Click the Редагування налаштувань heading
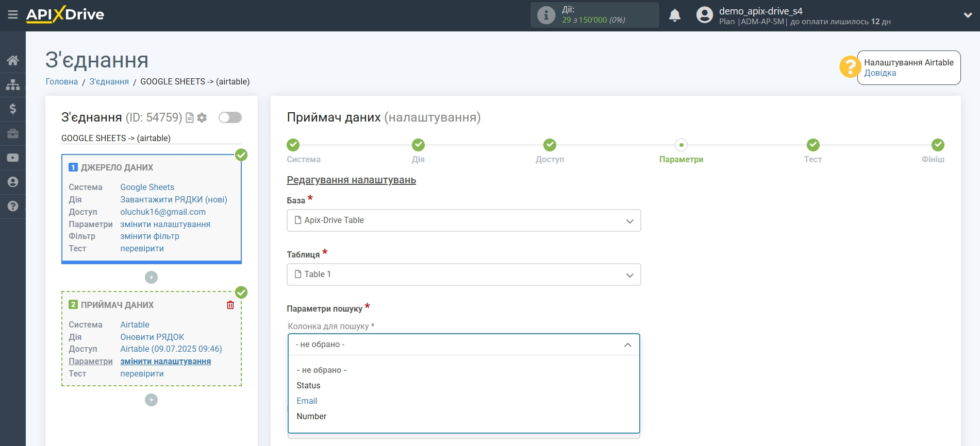The image size is (980, 446). [352, 180]
